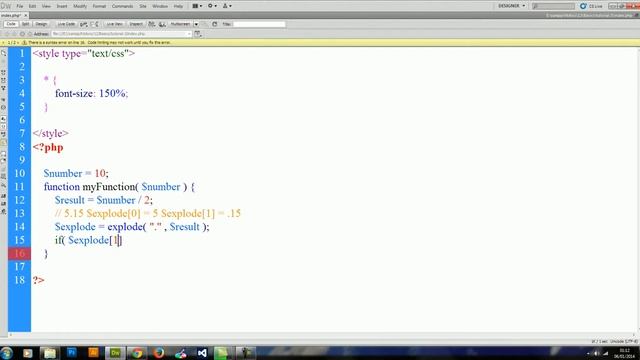Toggle Inspect mode

click(x=136, y=24)
